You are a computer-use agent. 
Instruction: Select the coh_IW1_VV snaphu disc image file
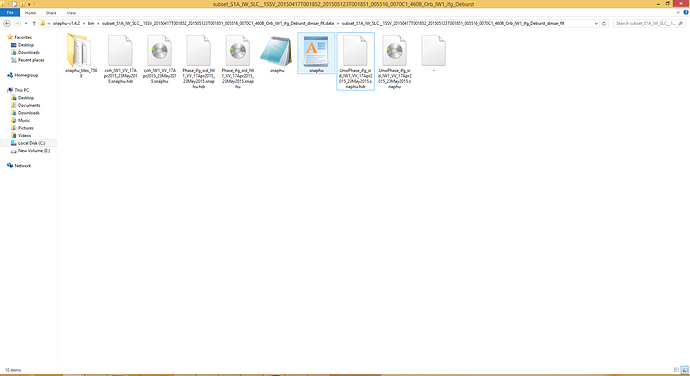click(x=159, y=59)
